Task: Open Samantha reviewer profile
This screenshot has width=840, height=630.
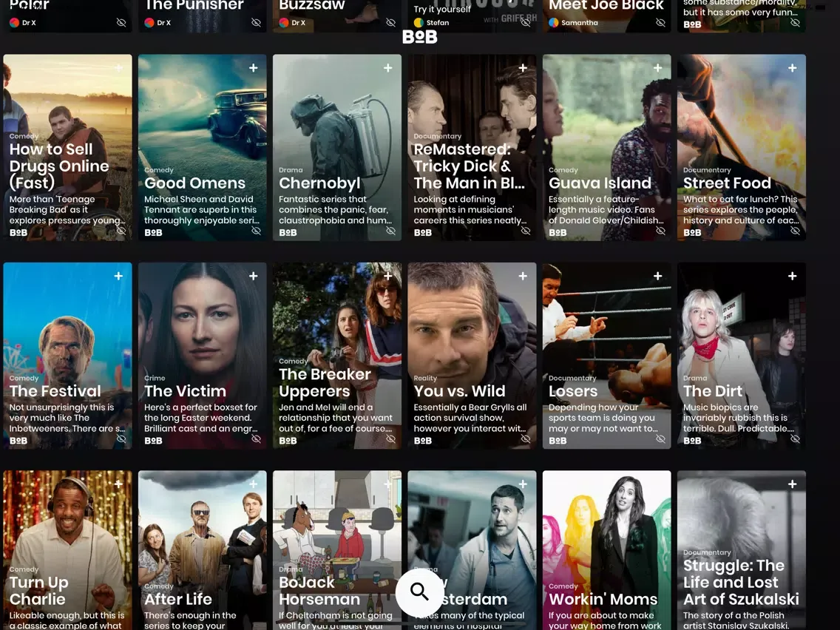Action: click(x=573, y=22)
